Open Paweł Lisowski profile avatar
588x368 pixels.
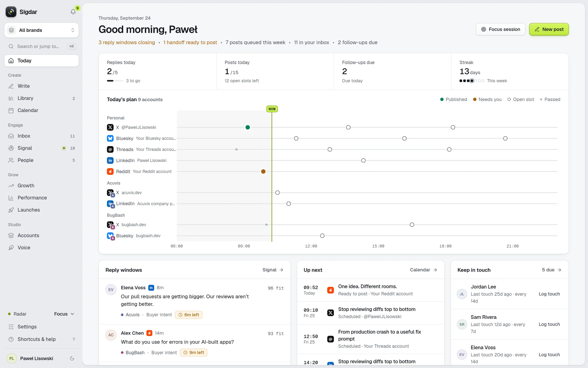pyautogui.click(x=12, y=358)
